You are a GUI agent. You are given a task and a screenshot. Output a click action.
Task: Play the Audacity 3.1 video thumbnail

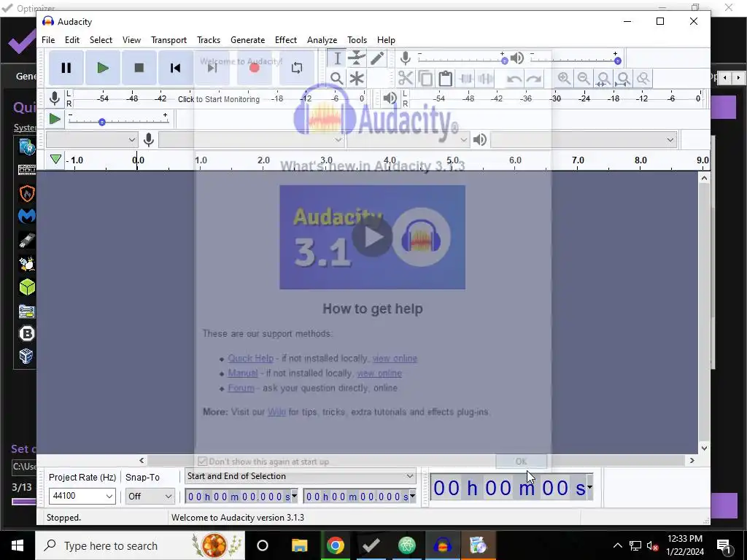[x=372, y=237]
